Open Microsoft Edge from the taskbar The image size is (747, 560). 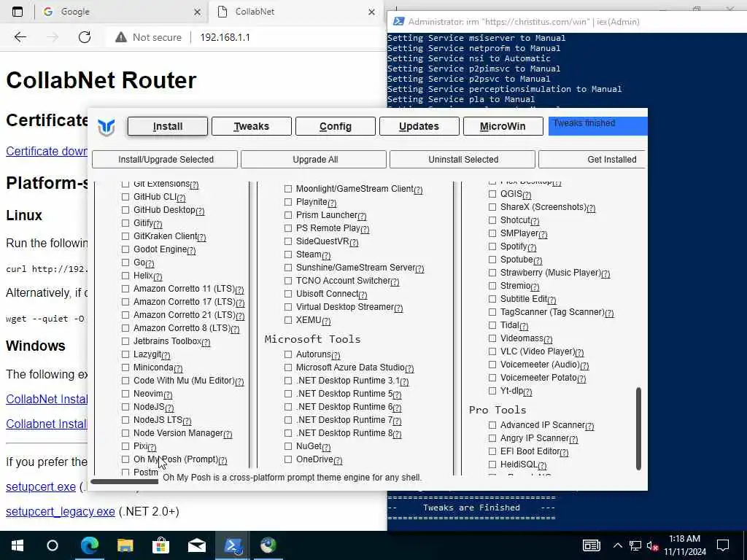(x=90, y=545)
